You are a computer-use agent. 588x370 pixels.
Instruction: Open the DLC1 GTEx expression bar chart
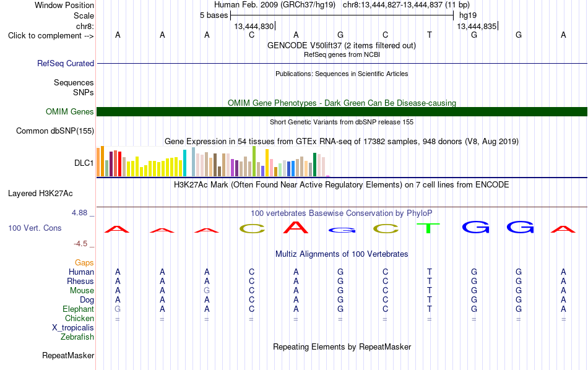pos(213,161)
